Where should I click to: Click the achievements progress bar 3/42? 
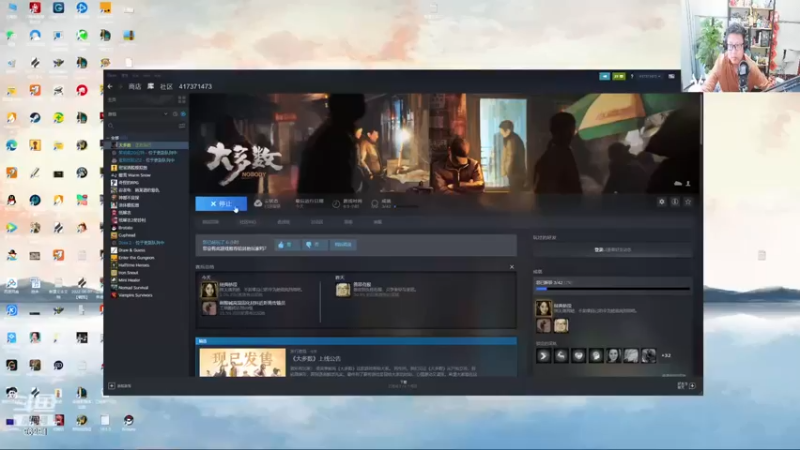tap(612, 289)
